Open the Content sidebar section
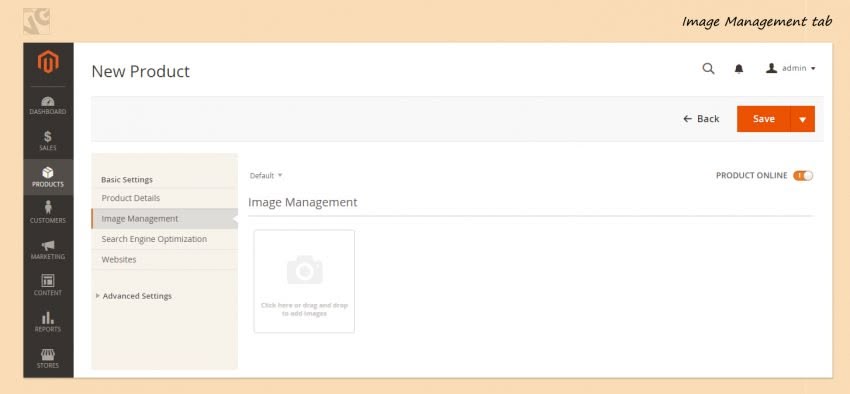Viewport: 850px width, 394px height. coord(48,286)
